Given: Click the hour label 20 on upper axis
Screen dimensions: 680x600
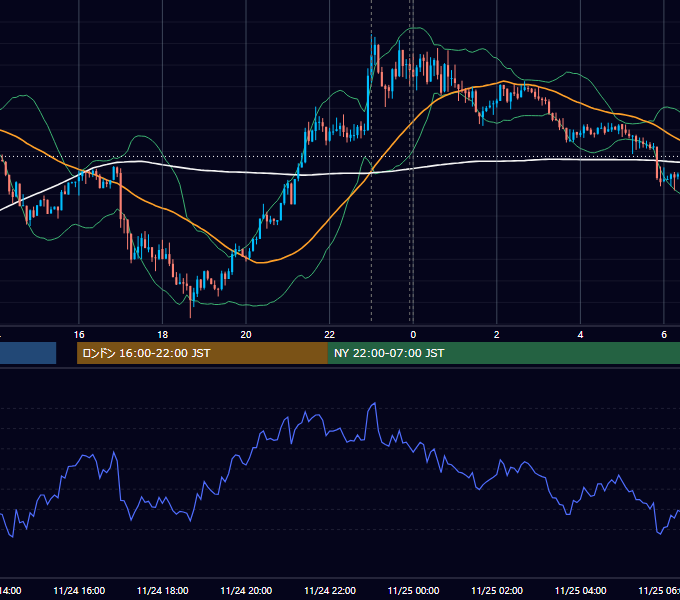Looking at the screenshot, I should (246, 335).
